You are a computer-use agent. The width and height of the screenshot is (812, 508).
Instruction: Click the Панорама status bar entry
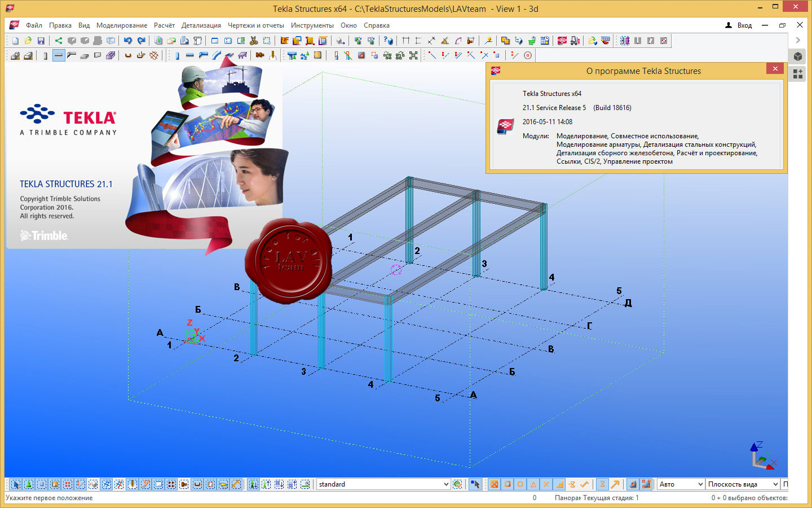[567, 498]
